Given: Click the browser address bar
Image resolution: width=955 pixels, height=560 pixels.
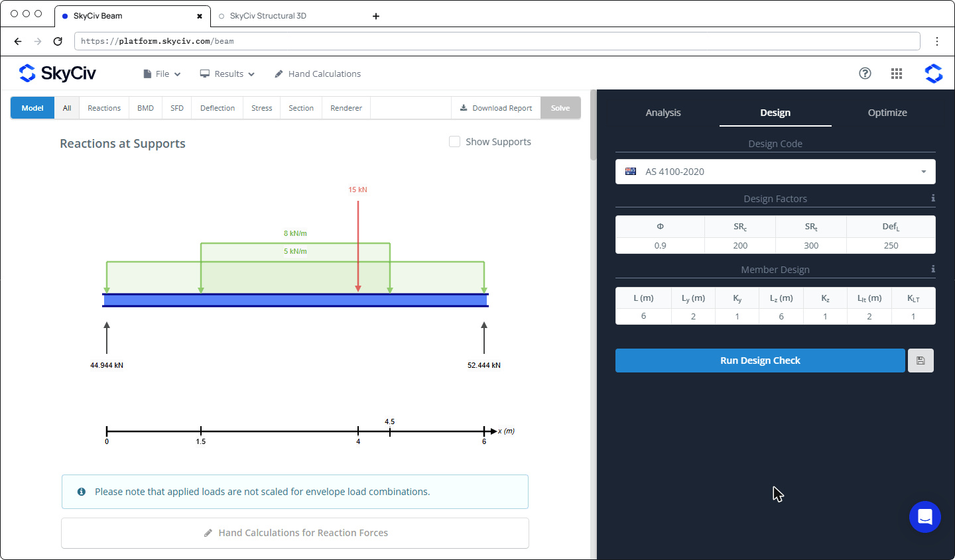Looking at the screenshot, I should [x=497, y=41].
